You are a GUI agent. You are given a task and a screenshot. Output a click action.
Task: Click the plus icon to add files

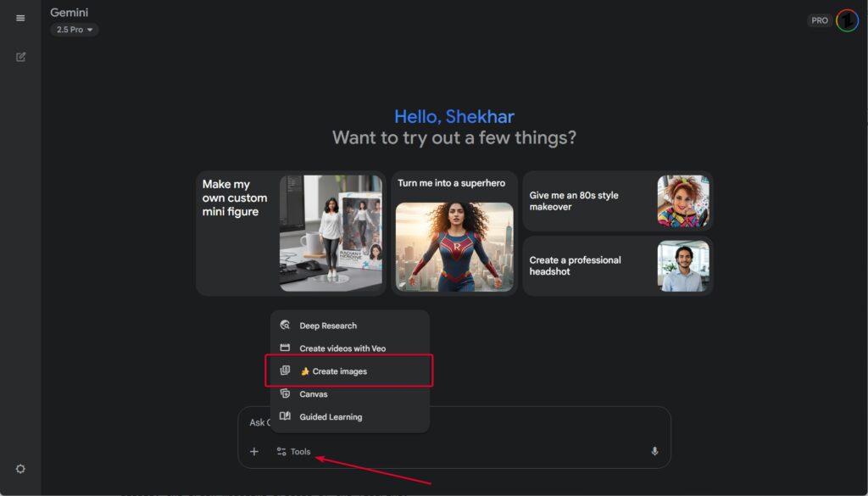(253, 452)
